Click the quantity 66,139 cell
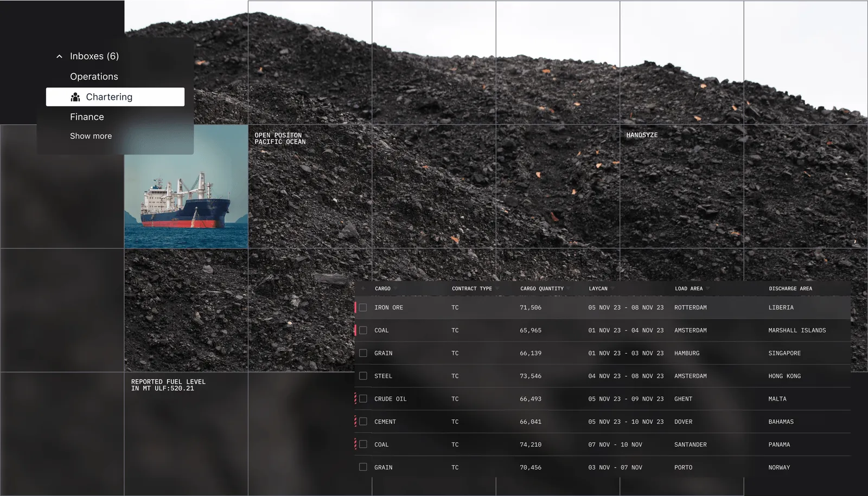This screenshot has height=496, width=868. tap(531, 353)
